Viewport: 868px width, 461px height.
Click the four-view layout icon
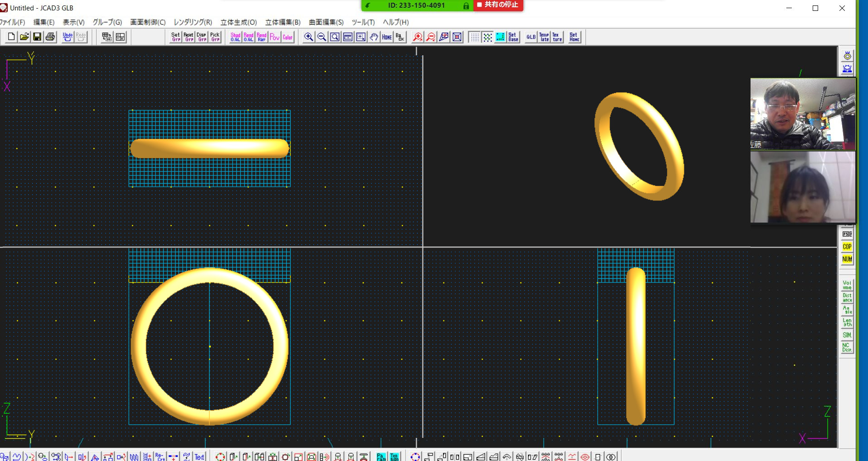pyautogui.click(x=120, y=37)
